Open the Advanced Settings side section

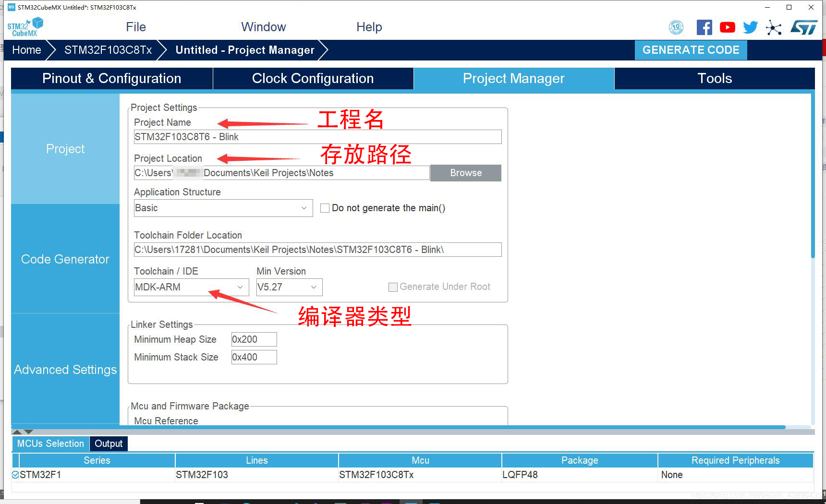tap(65, 370)
